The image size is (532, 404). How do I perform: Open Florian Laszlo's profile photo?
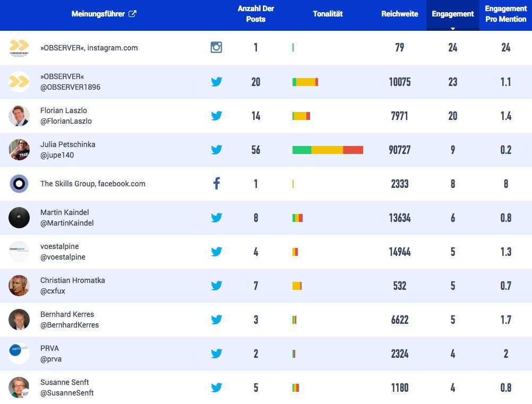click(19, 116)
